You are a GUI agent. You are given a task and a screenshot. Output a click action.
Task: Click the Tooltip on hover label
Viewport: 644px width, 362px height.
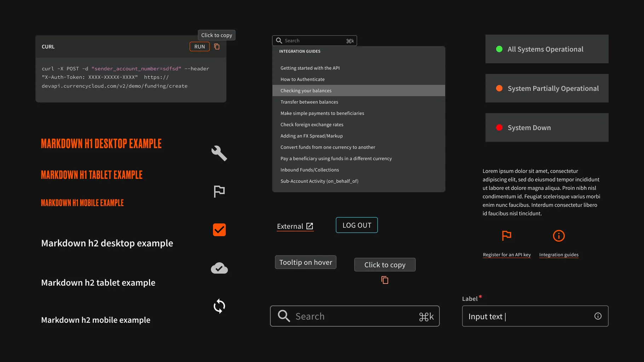tap(306, 262)
